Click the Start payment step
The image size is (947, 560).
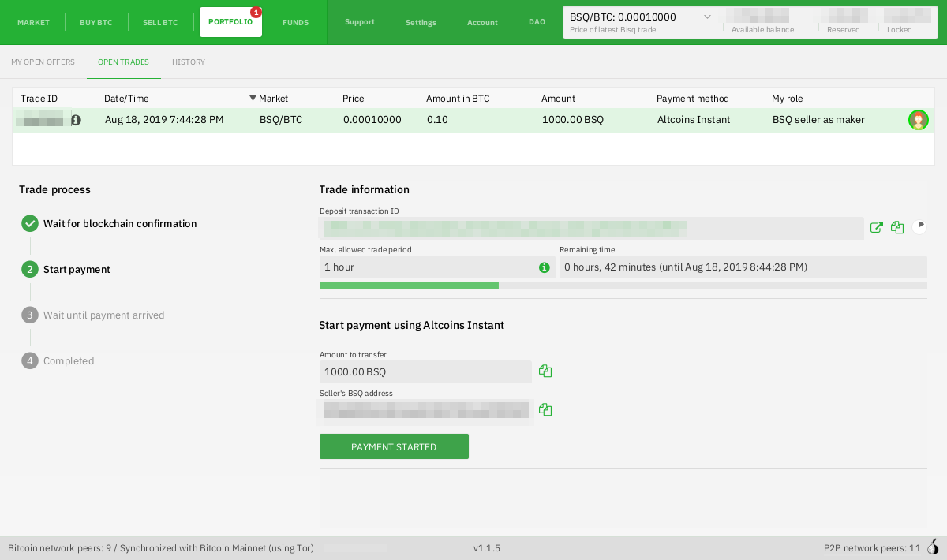pos(66,269)
